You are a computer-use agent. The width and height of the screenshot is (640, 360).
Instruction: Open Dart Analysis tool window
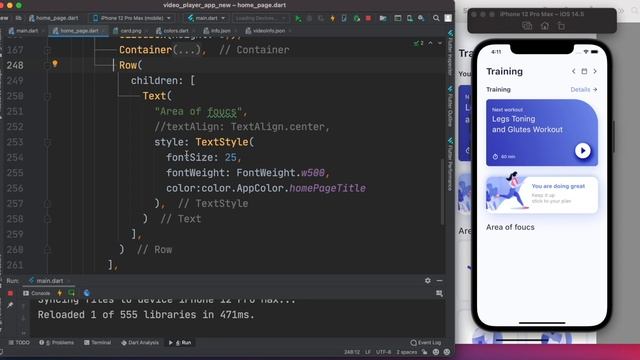point(140,342)
